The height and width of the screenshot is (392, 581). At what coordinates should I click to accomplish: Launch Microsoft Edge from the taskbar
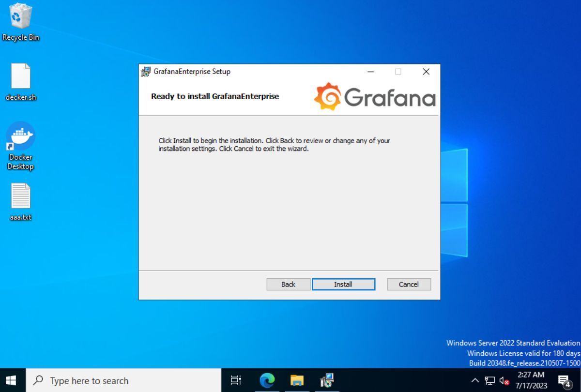[268, 380]
